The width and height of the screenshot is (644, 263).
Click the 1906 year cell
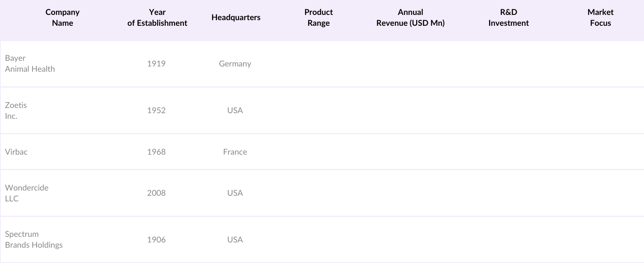coord(156,240)
